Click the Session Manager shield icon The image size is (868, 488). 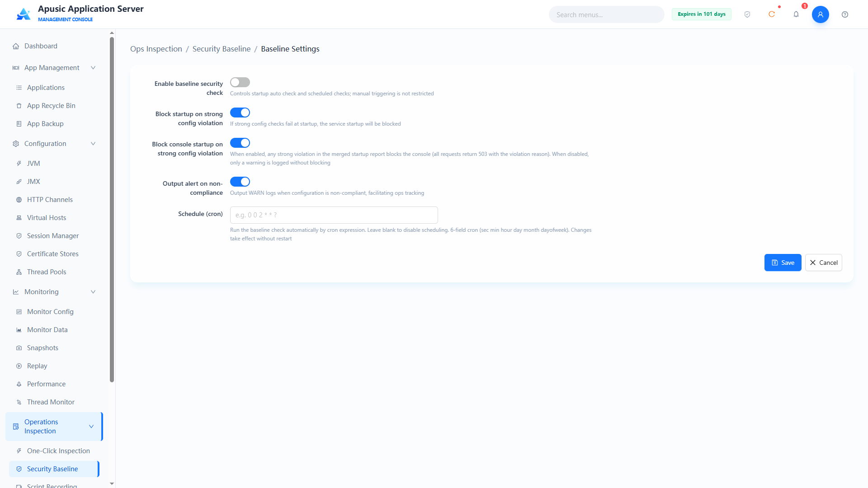point(19,236)
